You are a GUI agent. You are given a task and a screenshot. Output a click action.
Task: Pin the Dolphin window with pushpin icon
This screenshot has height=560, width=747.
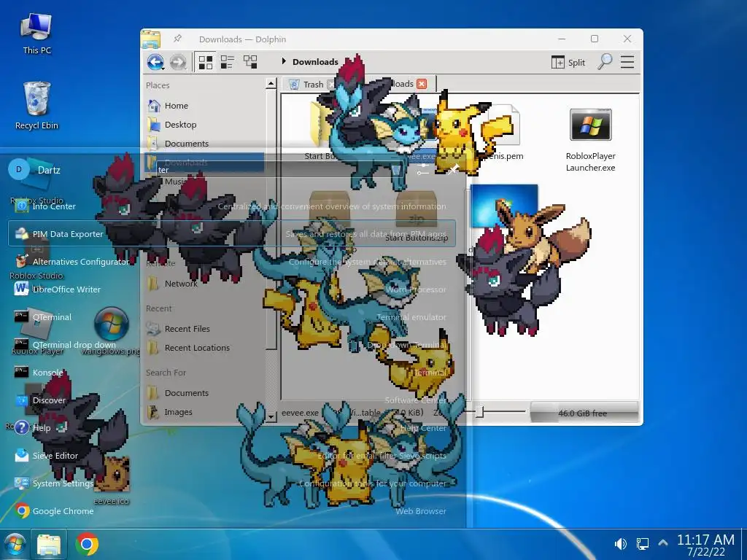pyautogui.click(x=177, y=39)
